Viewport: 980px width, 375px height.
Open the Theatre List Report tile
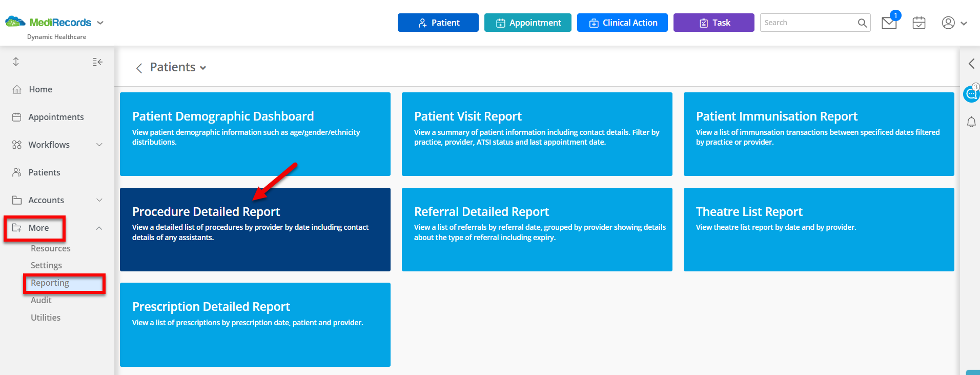click(819, 229)
